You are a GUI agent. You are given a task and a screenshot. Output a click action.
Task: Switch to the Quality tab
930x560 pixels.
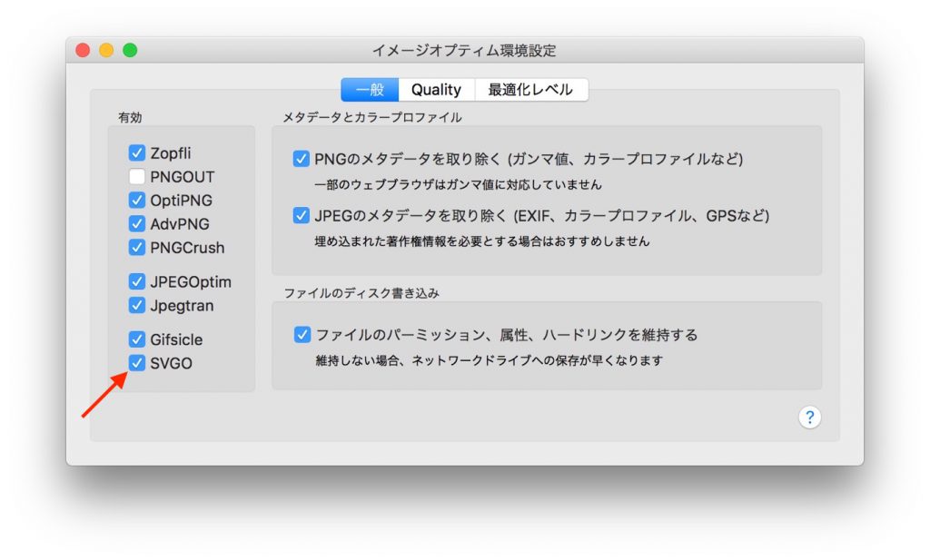click(436, 89)
